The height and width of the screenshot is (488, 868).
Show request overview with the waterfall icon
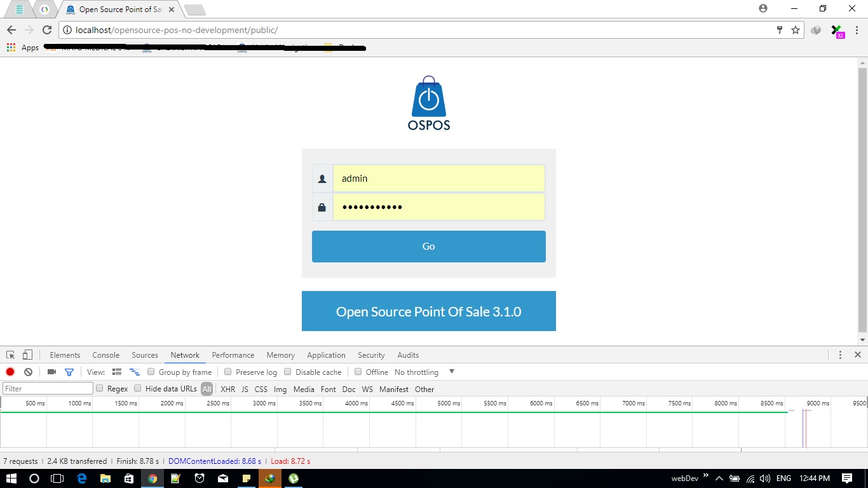(x=134, y=372)
